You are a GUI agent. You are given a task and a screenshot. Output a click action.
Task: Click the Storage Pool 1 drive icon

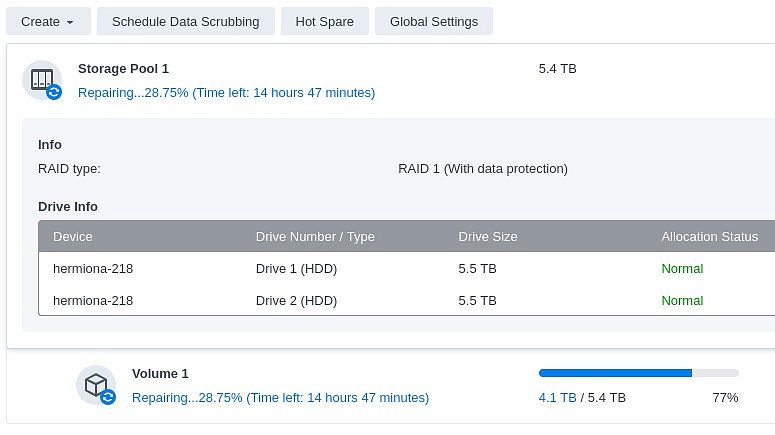40,79
